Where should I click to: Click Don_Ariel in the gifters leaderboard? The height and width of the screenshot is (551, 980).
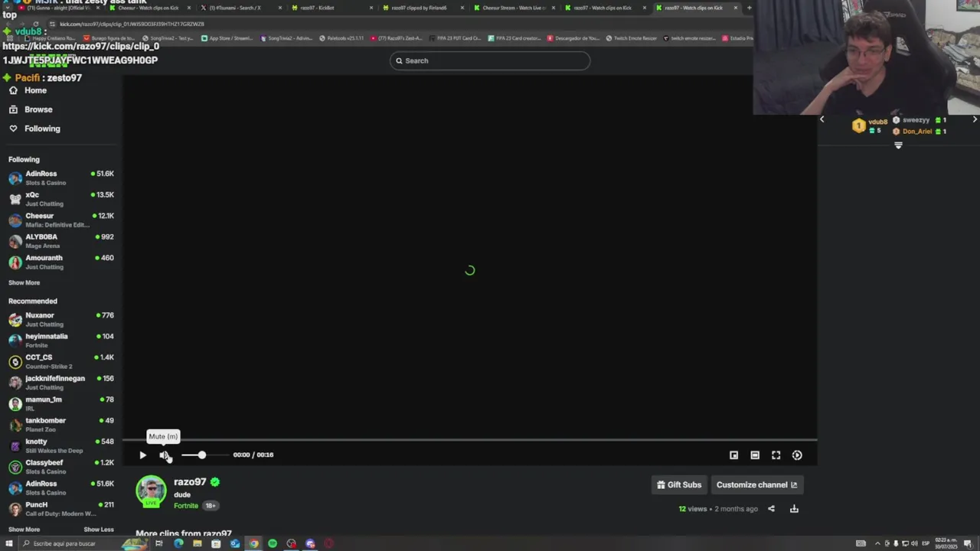916,132
